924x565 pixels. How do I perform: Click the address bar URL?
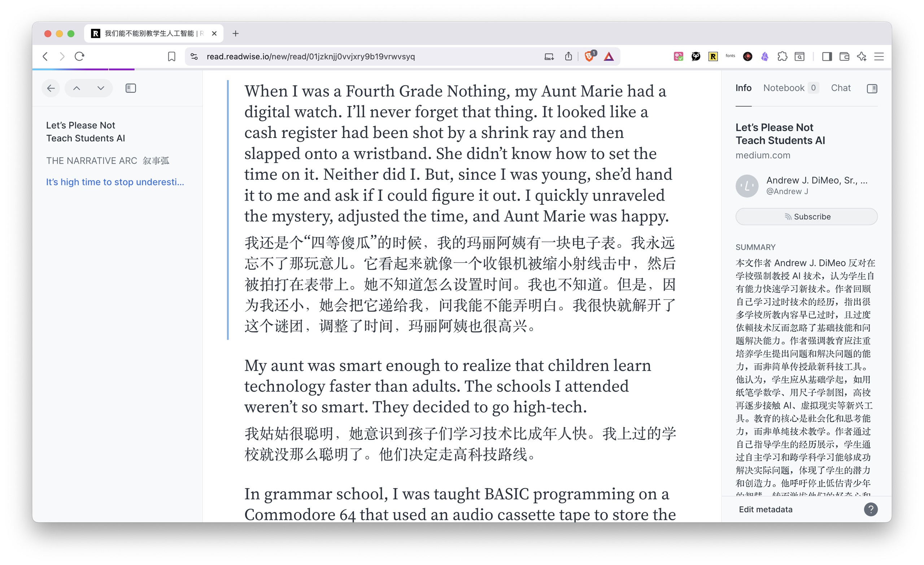(310, 56)
